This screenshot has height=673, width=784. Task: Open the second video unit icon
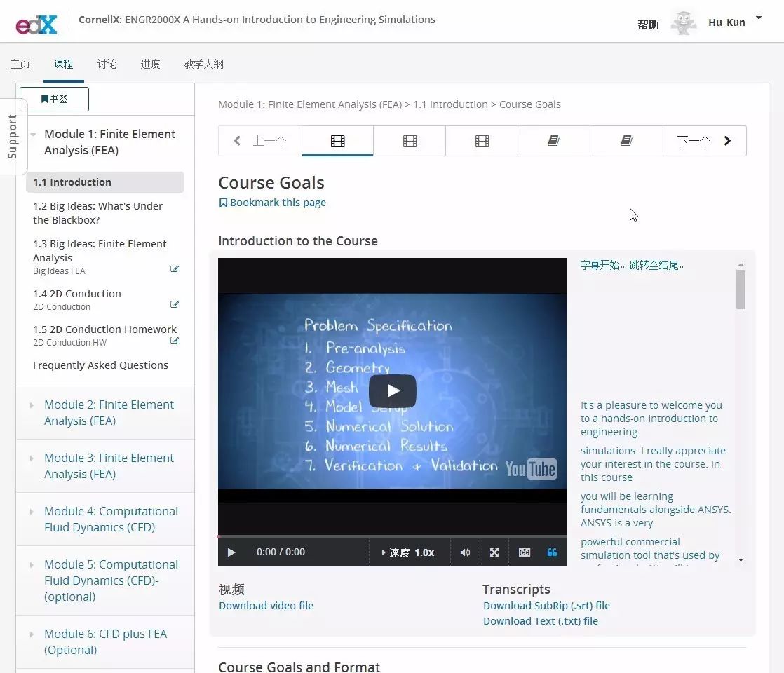pos(410,141)
